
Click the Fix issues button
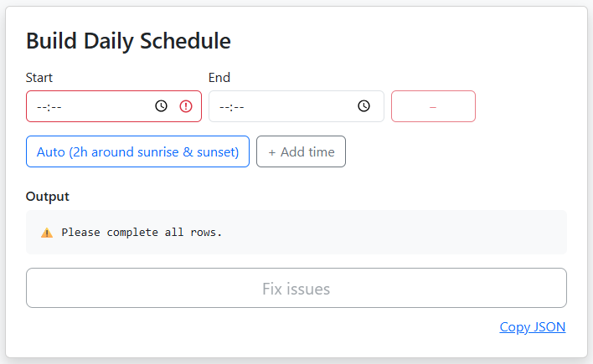tap(296, 289)
